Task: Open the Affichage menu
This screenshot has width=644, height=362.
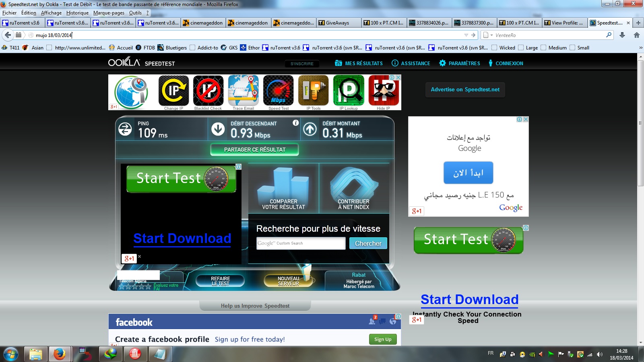Action: pos(51,13)
